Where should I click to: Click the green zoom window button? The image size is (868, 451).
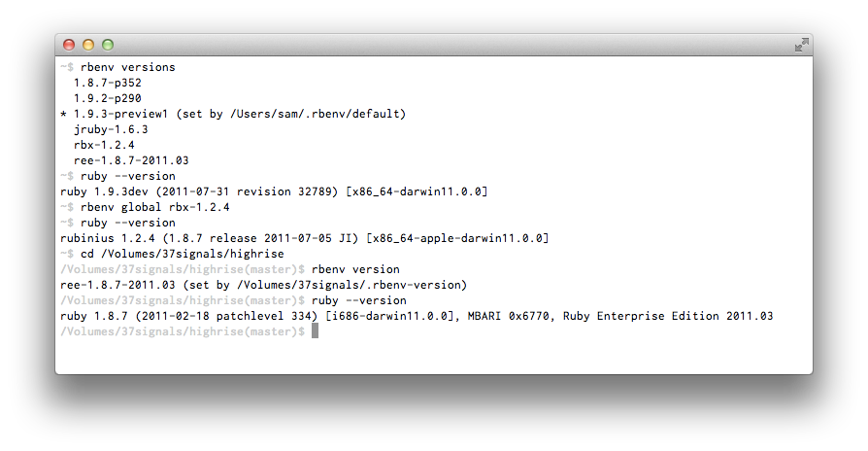click(108, 45)
